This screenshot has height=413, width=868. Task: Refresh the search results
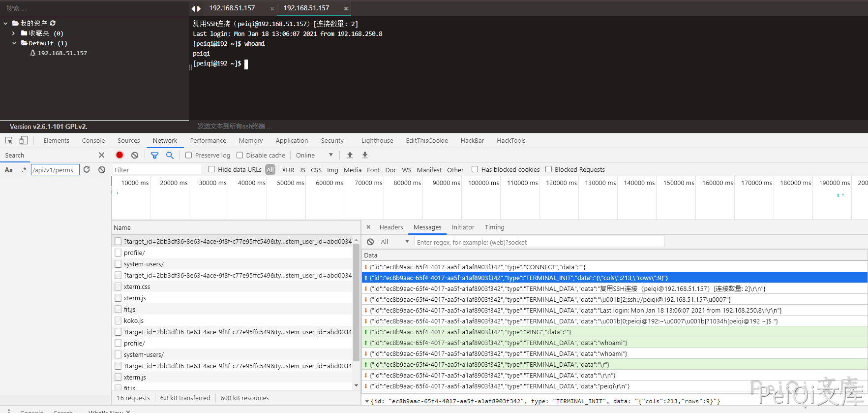point(87,169)
